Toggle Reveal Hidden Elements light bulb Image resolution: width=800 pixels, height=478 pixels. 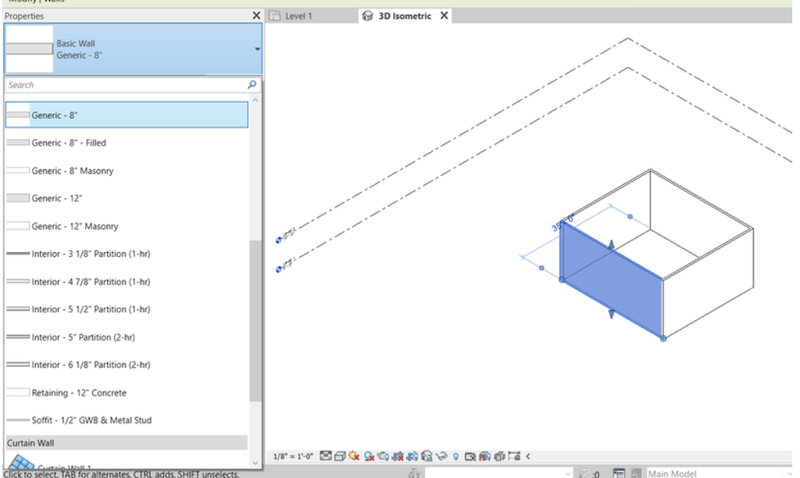point(456,457)
